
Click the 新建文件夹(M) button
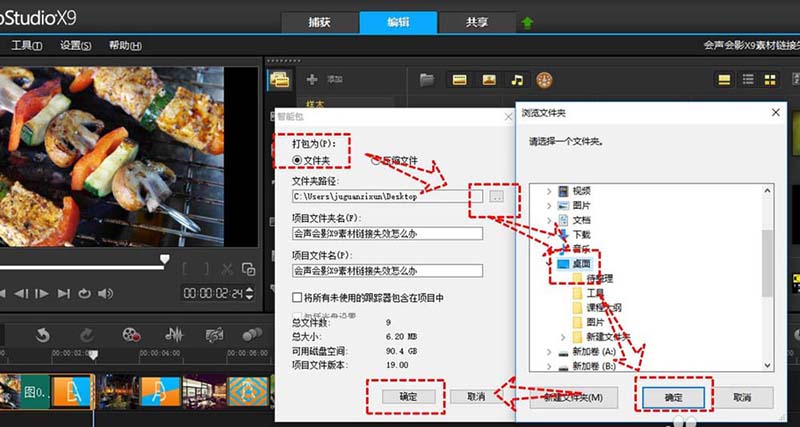[573, 397]
